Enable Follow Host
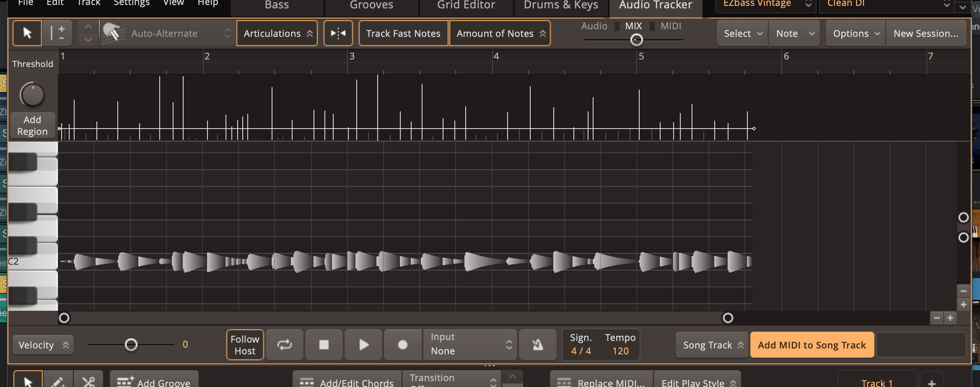The image size is (980, 387). point(244,344)
